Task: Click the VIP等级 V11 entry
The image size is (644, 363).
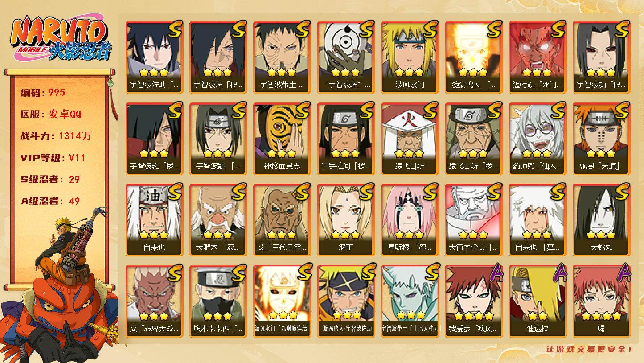Action: 53,158
